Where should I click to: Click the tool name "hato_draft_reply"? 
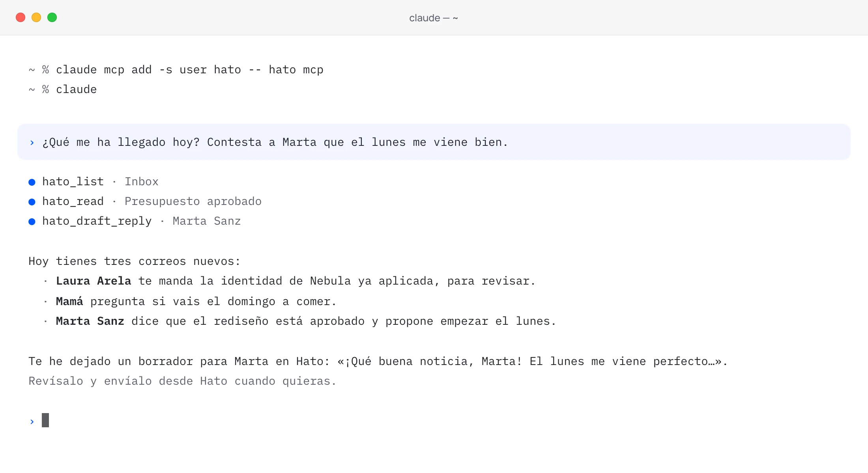point(97,221)
